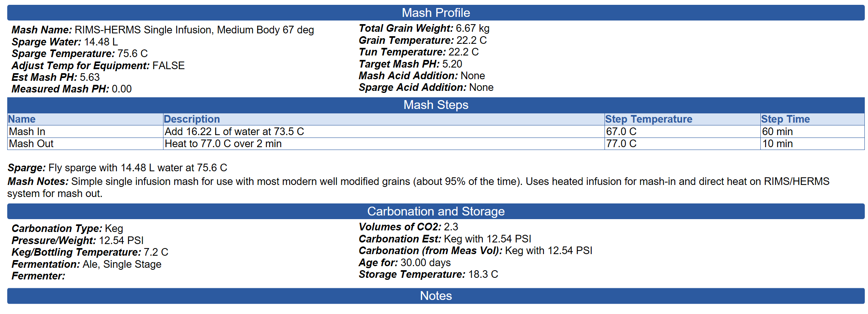Click the Mash Profile section header
Screen dimensions: 868x314
436,13
